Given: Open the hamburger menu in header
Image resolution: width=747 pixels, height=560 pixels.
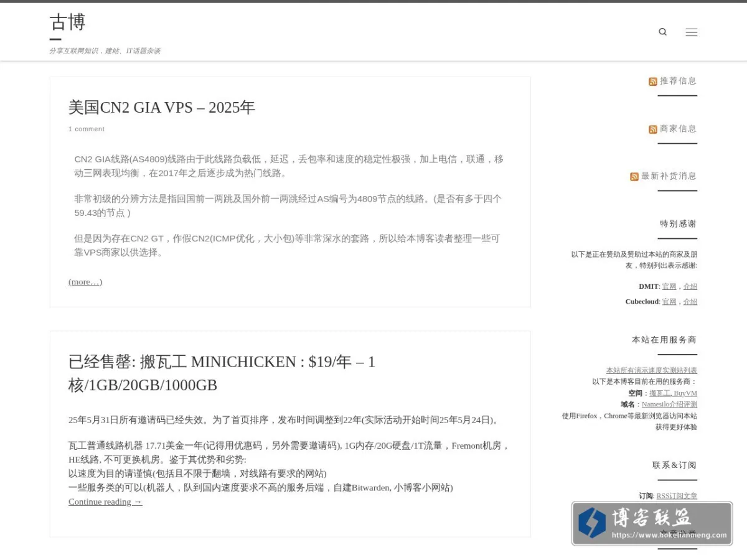Looking at the screenshot, I should [x=691, y=32].
